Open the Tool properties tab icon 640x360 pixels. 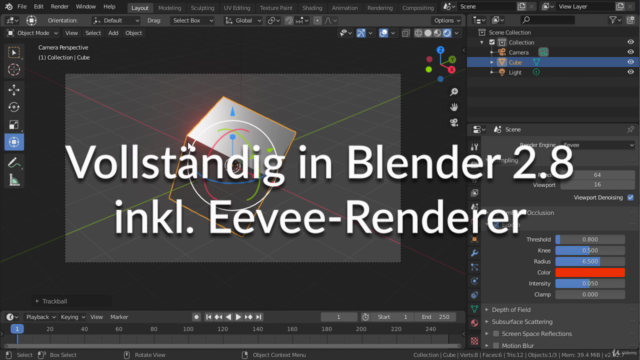[474, 147]
